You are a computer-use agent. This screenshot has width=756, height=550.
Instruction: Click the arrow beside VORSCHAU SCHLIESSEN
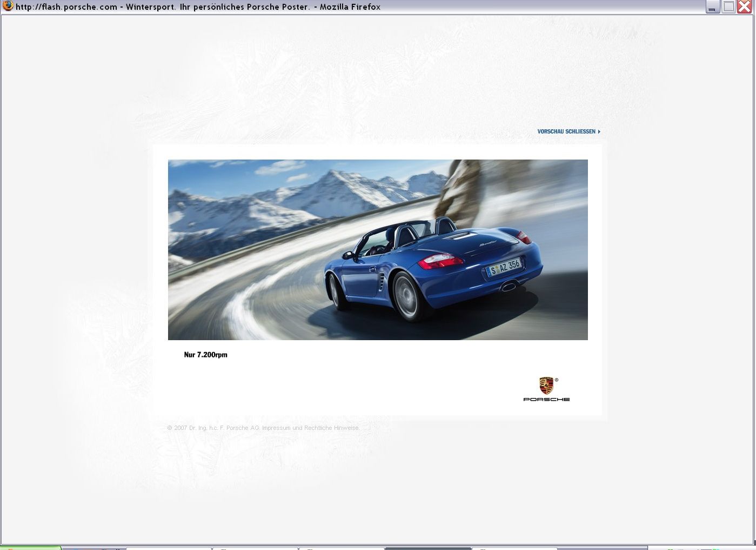(599, 131)
